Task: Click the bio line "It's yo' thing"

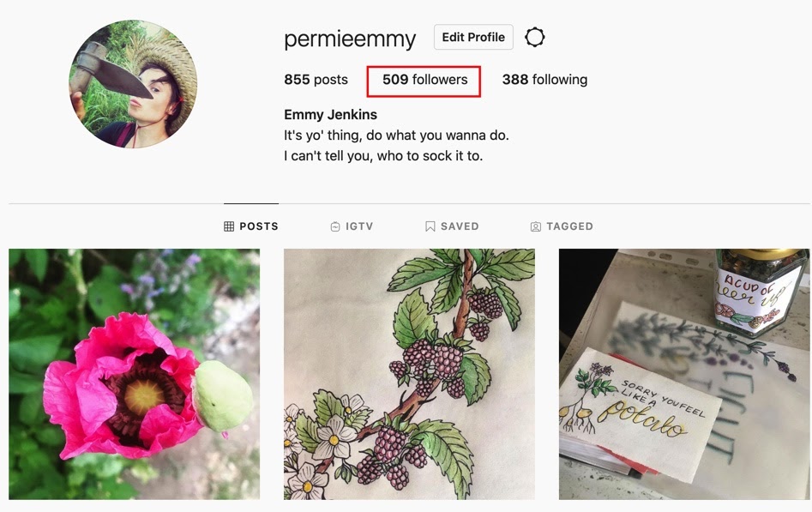Action: pyautogui.click(x=396, y=136)
